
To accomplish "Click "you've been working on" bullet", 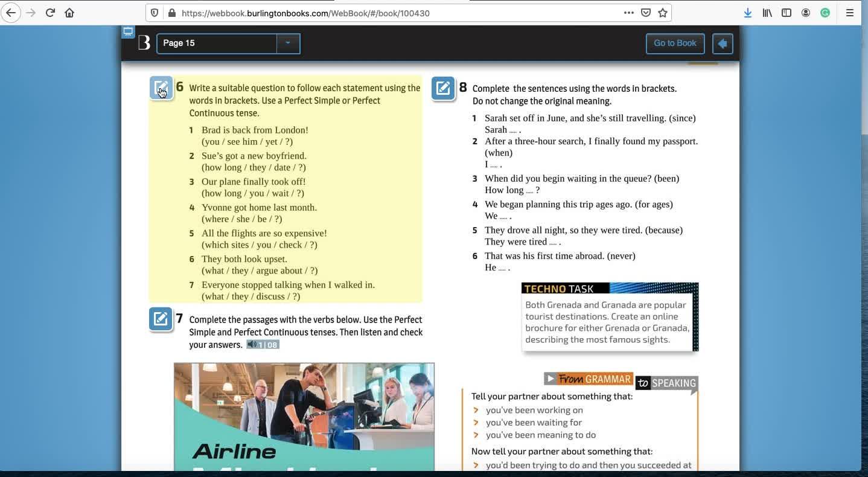I will (534, 411).
